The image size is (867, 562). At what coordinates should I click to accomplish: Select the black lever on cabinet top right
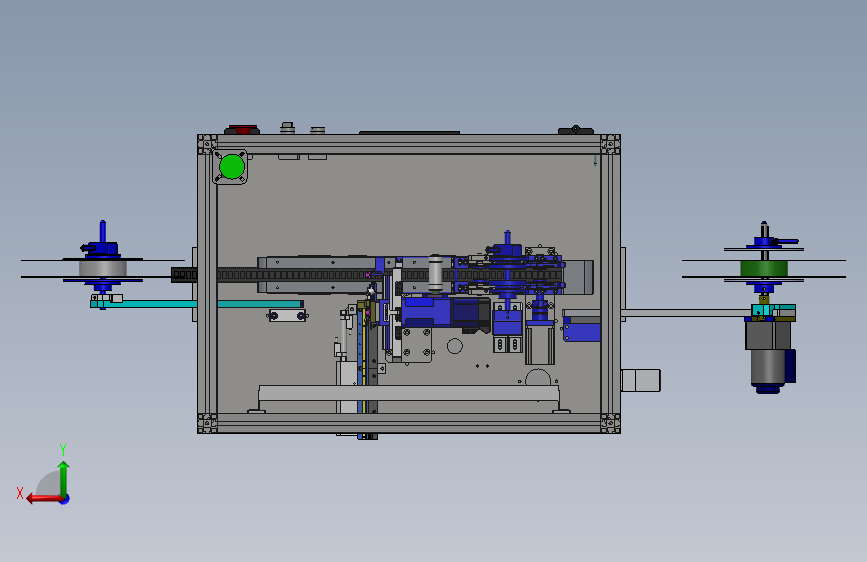[576, 130]
